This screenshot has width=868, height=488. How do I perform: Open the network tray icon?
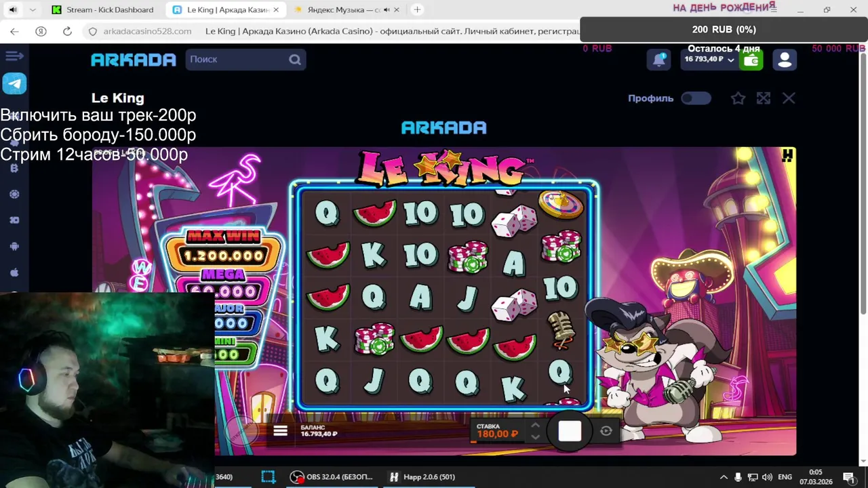pos(753,477)
